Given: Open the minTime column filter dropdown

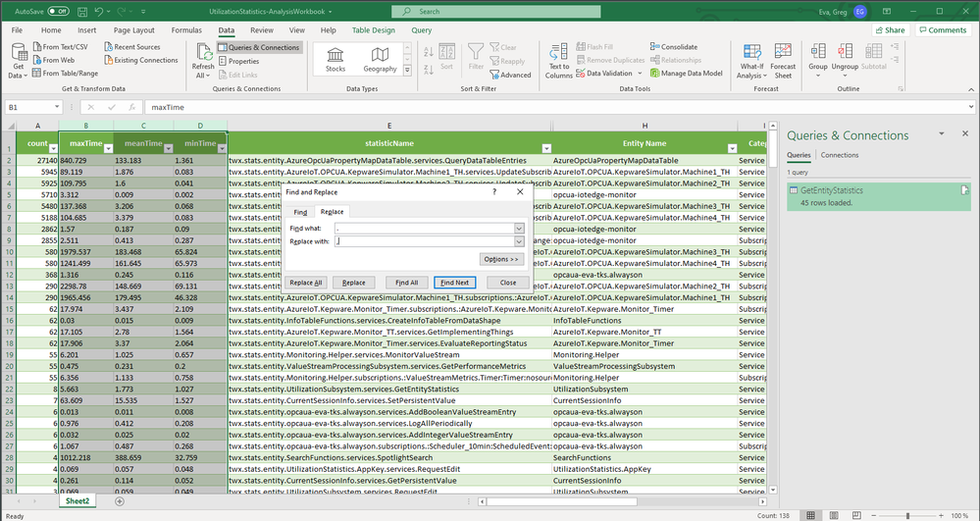Looking at the screenshot, I should [221, 148].
